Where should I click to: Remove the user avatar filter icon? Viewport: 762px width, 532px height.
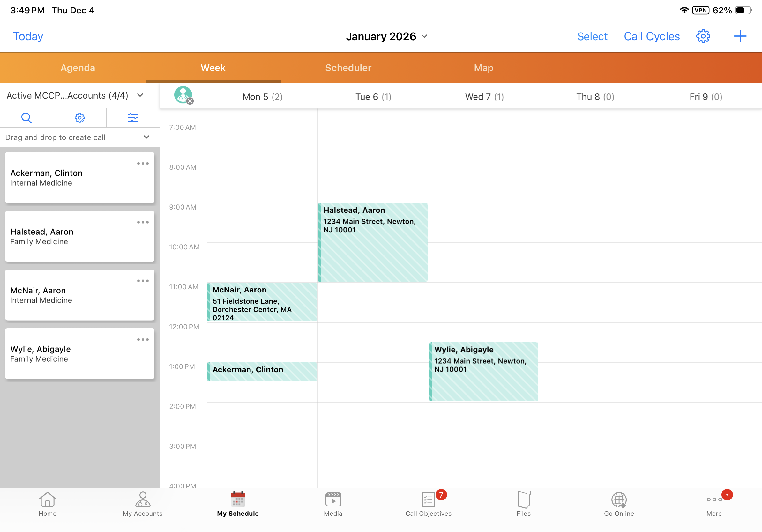190,101
